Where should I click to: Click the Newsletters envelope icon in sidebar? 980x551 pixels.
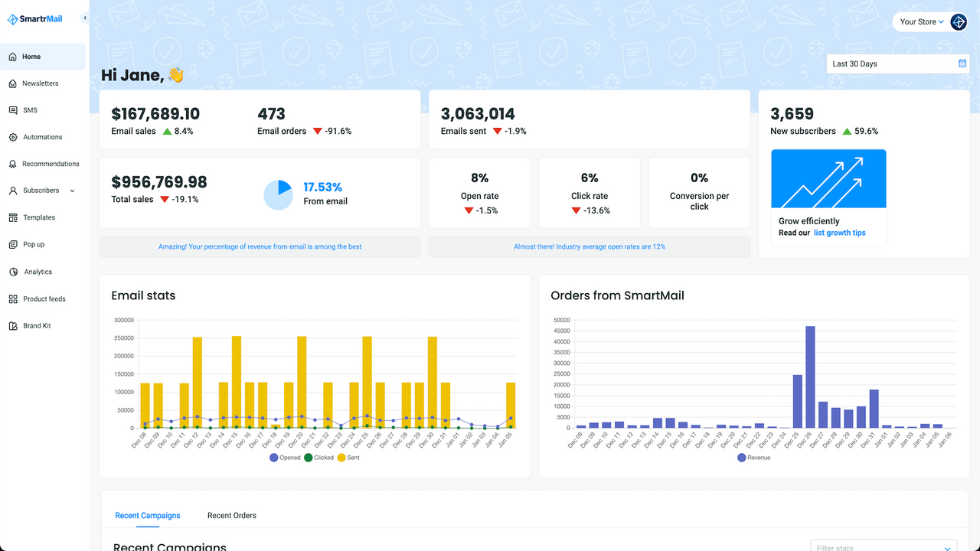13,83
